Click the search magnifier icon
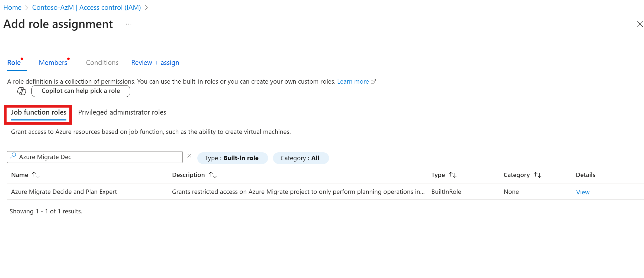The height and width of the screenshot is (278, 644). coord(13,156)
